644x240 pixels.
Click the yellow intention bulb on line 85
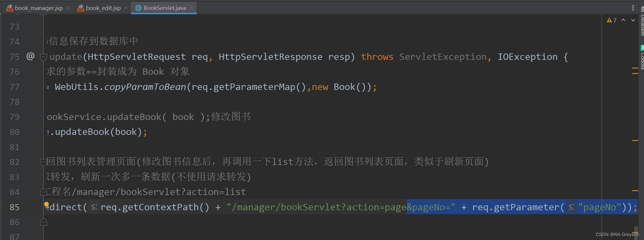(x=46, y=204)
